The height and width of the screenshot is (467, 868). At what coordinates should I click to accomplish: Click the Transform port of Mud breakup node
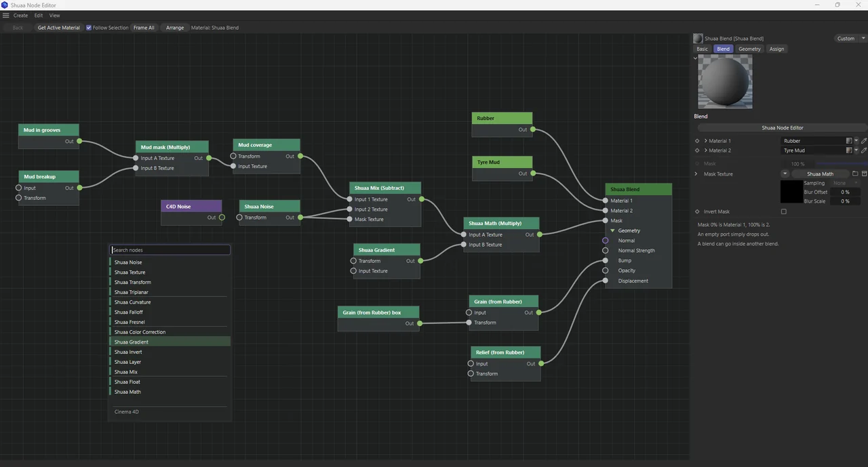coord(18,198)
